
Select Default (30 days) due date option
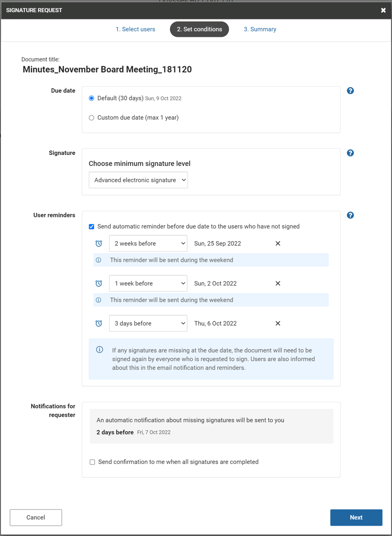[x=91, y=98]
